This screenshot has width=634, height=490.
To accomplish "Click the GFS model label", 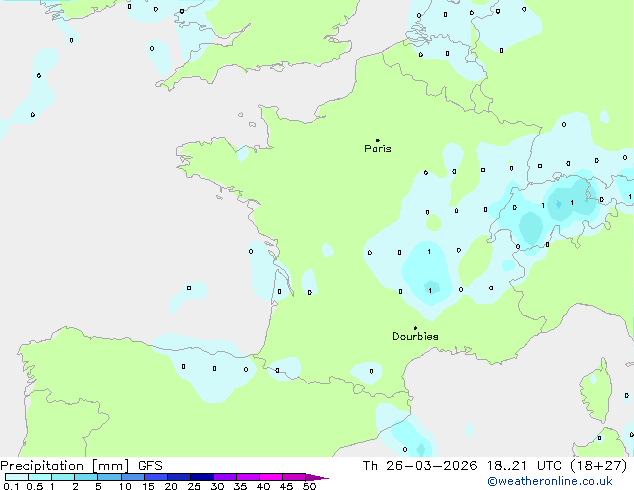I will (150, 466).
